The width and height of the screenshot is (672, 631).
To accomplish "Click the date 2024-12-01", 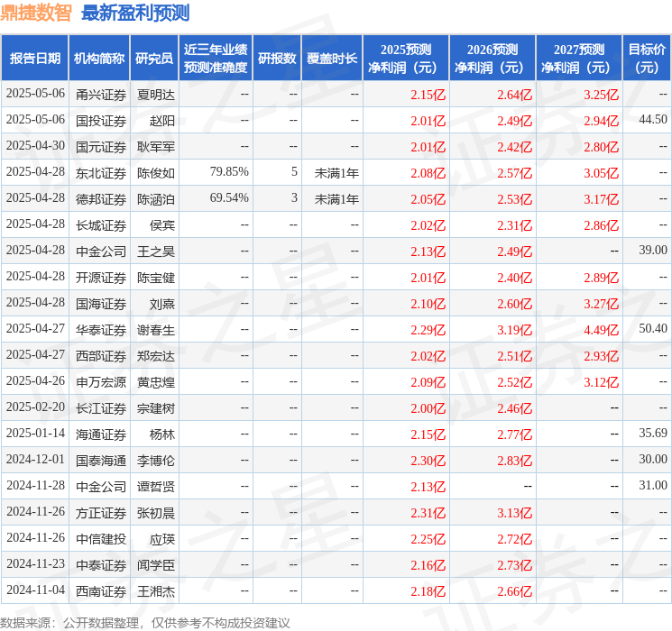I will 35,459.
